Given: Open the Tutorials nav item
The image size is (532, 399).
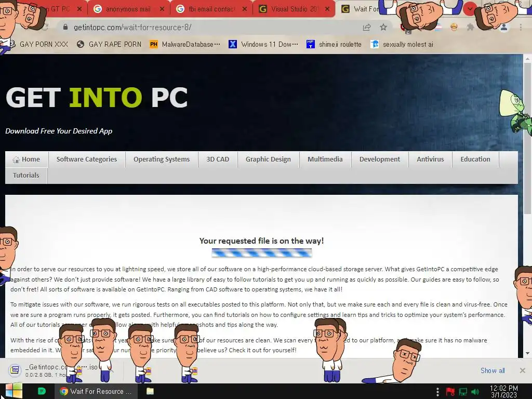Looking at the screenshot, I should [x=26, y=176].
